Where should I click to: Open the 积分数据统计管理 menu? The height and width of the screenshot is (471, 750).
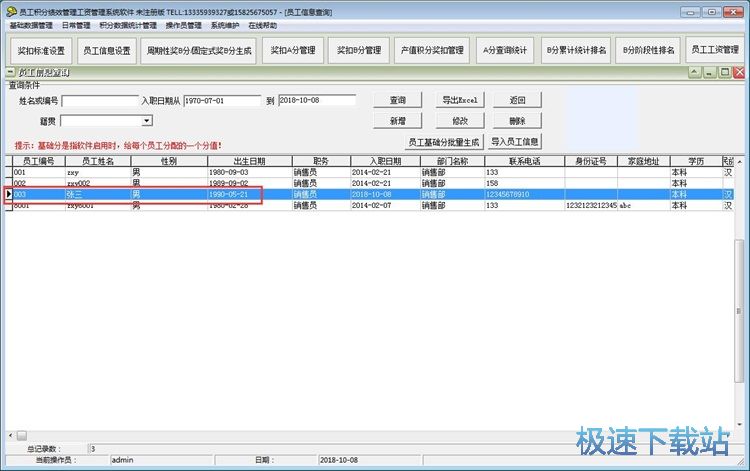pos(128,25)
